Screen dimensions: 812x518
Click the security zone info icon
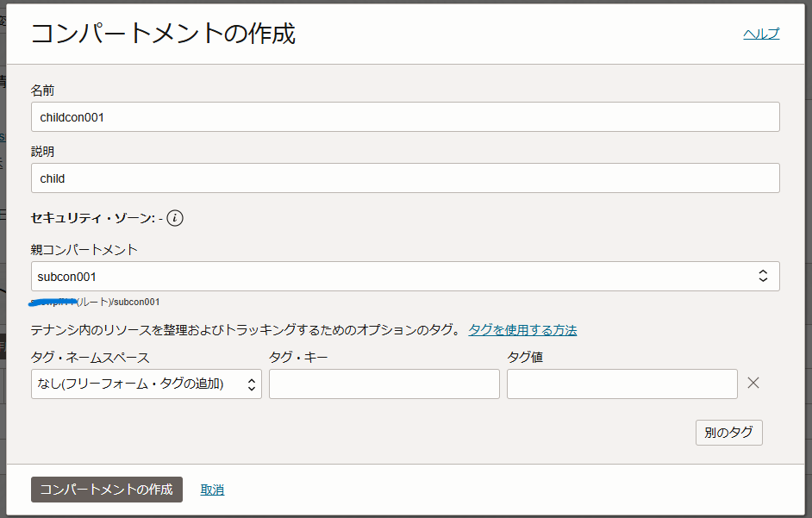click(175, 218)
